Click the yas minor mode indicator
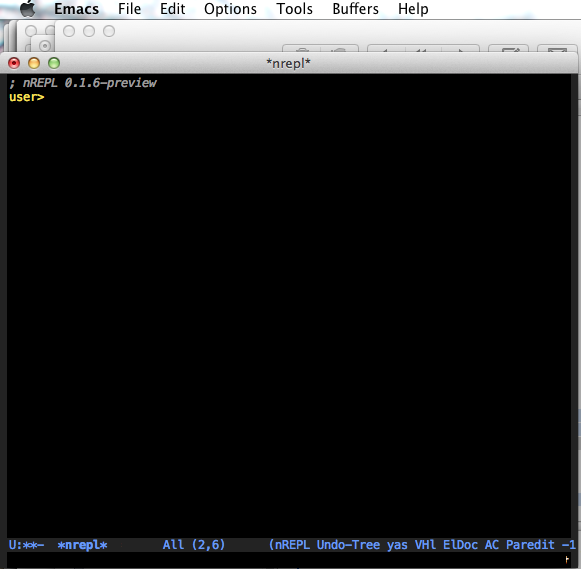The image size is (581, 569). point(397,545)
